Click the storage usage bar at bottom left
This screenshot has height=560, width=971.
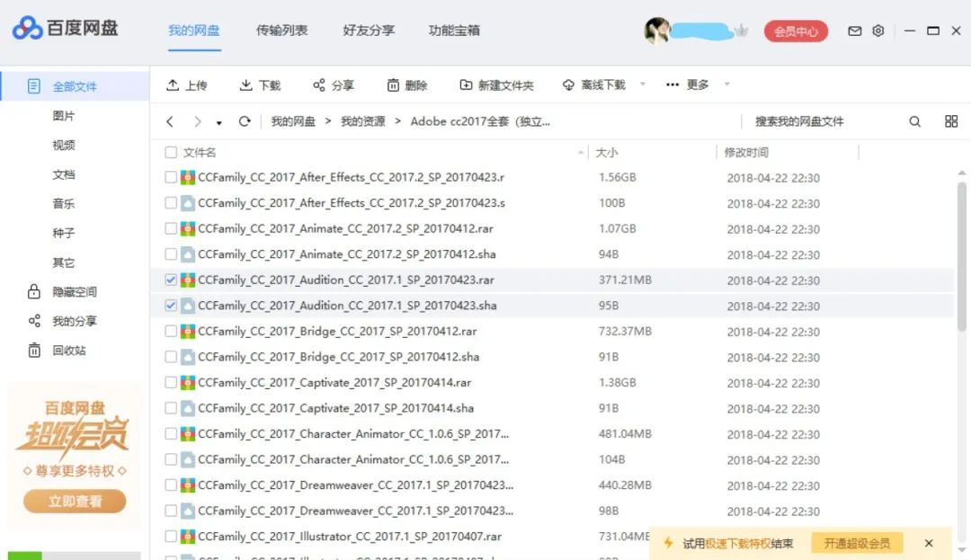74,556
